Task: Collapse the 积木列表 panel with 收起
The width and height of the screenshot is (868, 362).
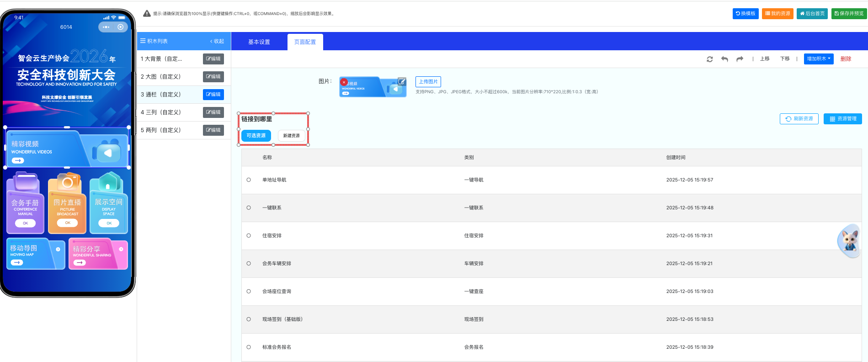Action: 217,41
